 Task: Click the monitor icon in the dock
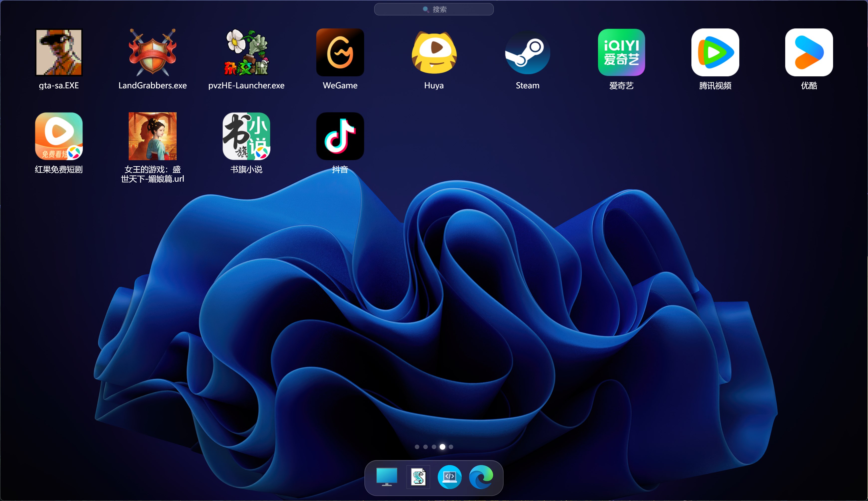387,477
